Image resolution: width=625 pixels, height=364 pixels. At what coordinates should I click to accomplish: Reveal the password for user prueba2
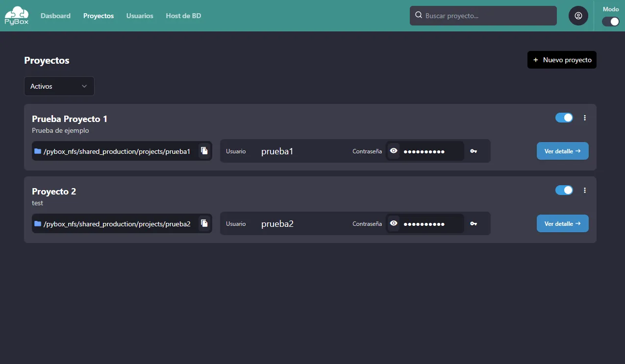click(x=394, y=223)
